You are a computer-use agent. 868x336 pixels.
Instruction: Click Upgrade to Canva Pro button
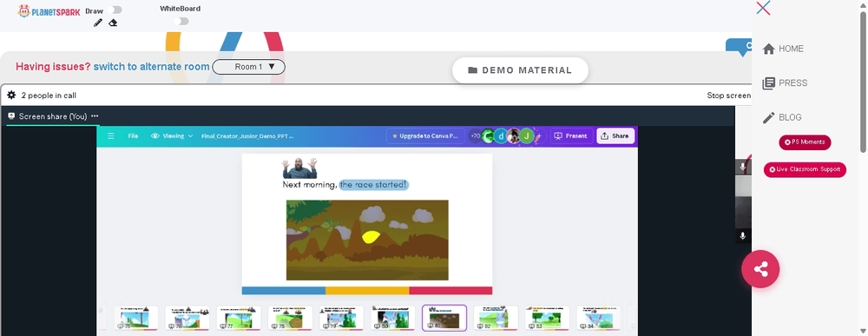point(425,135)
